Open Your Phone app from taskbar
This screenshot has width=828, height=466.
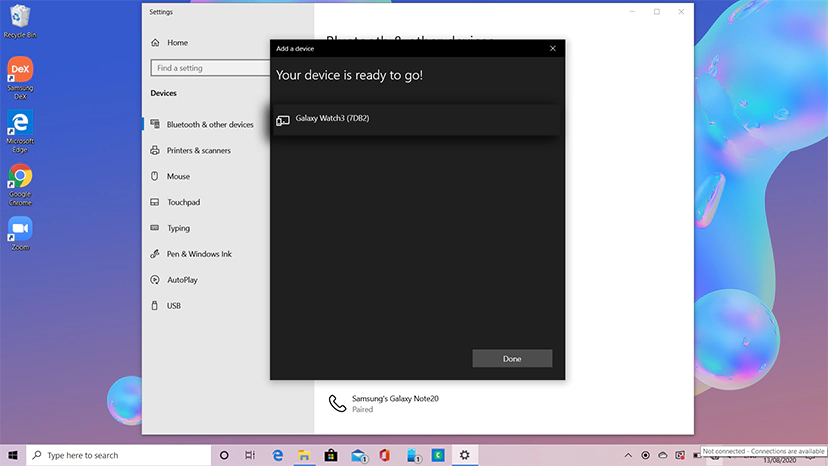[413, 455]
